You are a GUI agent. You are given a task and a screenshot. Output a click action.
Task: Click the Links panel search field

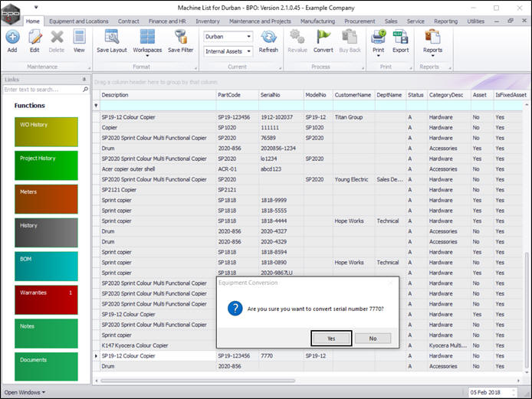tap(41, 90)
